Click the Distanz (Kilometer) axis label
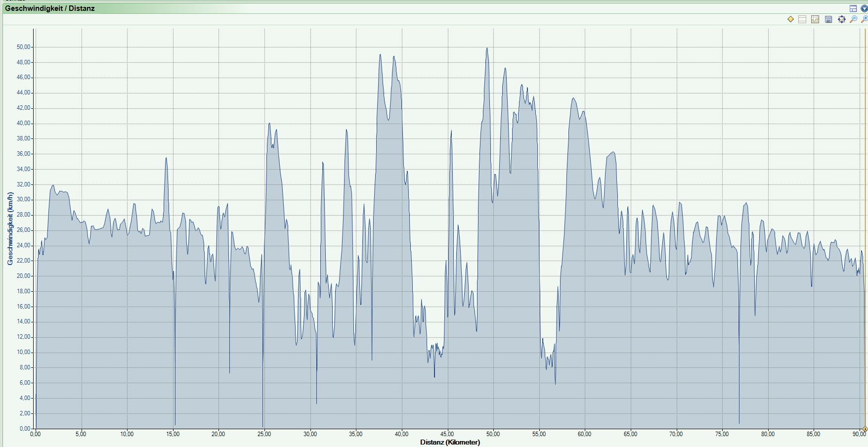The width and height of the screenshot is (868, 447). 450,442
